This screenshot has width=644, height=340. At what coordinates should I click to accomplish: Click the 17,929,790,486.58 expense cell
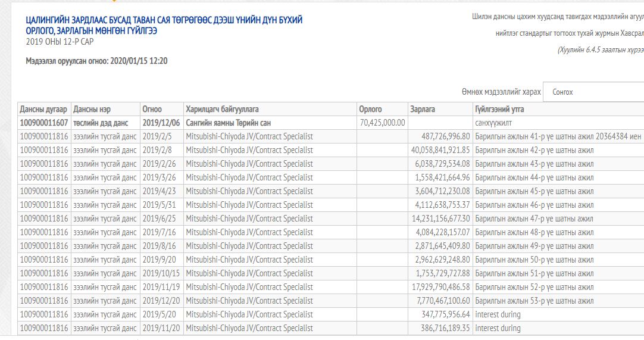point(440,287)
